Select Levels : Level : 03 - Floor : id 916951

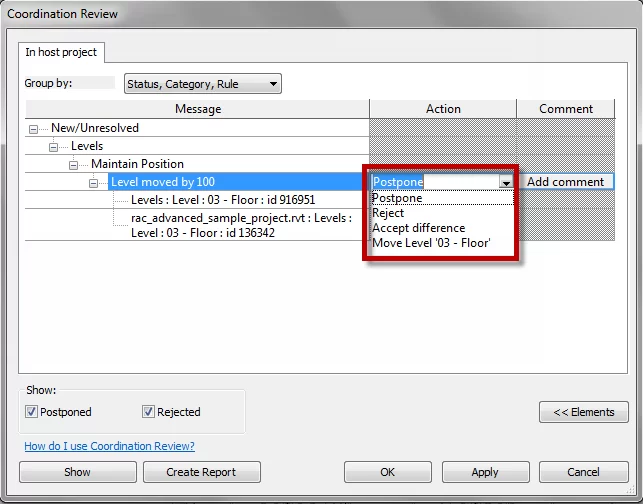pyautogui.click(x=222, y=200)
